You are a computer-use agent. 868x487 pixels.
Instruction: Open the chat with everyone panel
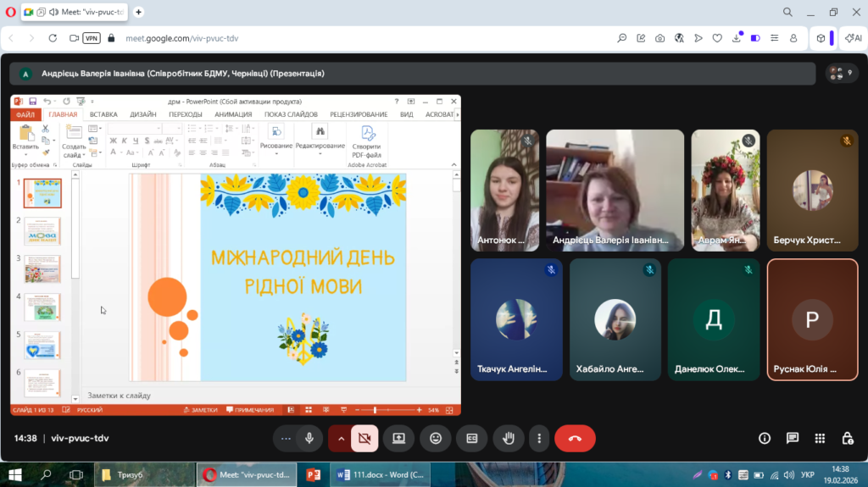(793, 438)
